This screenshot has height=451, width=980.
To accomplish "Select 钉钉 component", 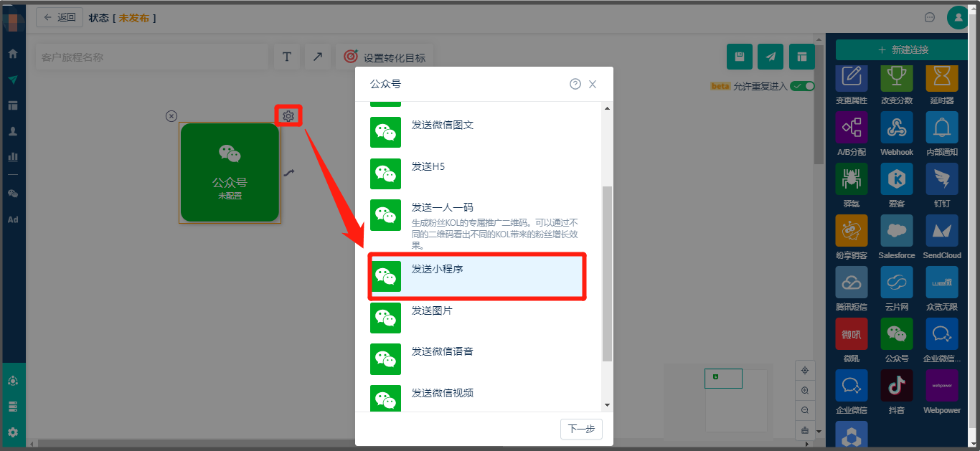I will (942, 185).
